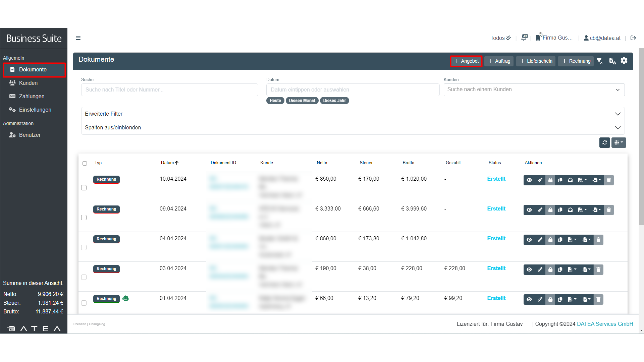644x362 pixels.
Task: Apply the Diesen Monat date filter
Action: 302,101
